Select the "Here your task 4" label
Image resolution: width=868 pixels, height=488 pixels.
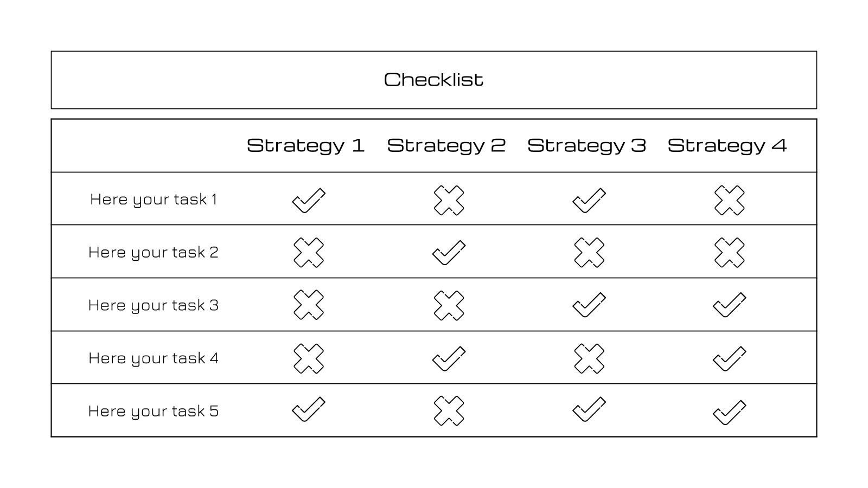click(153, 358)
